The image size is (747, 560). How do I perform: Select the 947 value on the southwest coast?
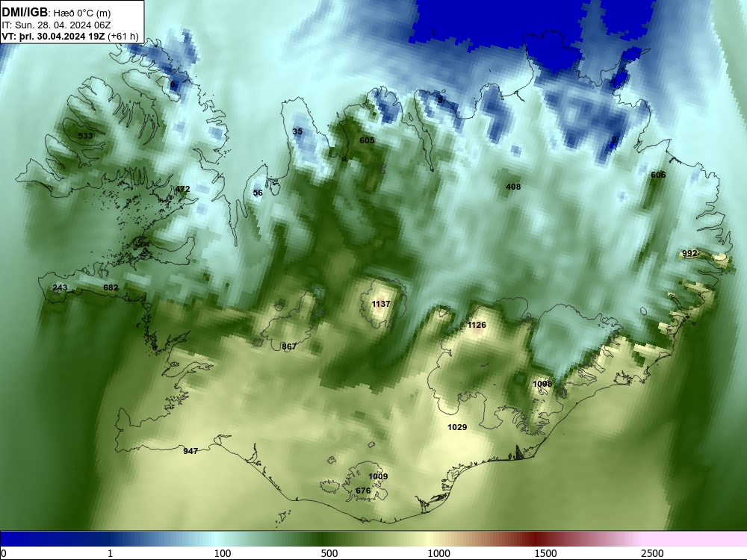[x=190, y=452]
